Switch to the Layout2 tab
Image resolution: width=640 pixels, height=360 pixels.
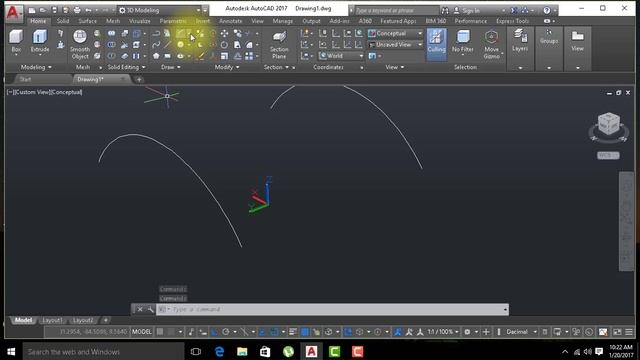[x=82, y=320]
